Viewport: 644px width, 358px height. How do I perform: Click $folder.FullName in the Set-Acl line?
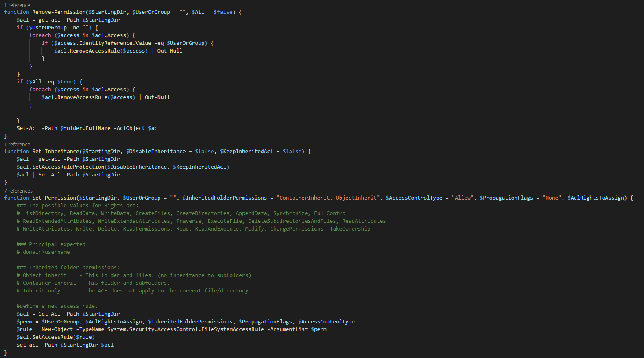tap(85, 128)
